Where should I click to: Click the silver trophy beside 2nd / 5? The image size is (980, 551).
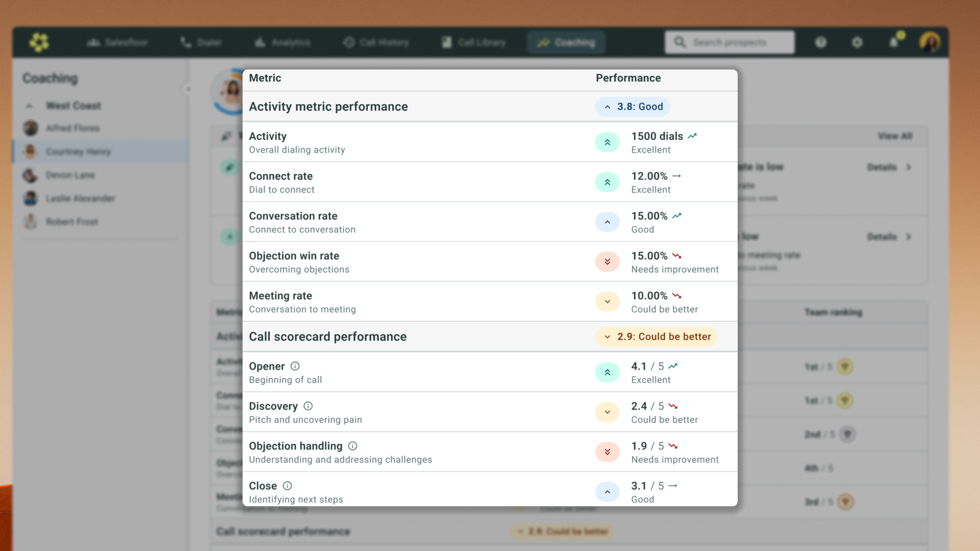[847, 434]
